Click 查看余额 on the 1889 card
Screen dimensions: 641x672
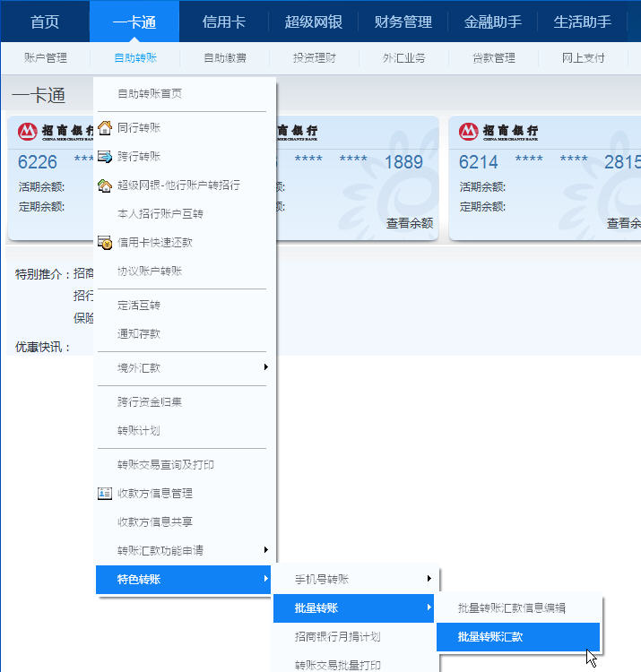point(409,223)
